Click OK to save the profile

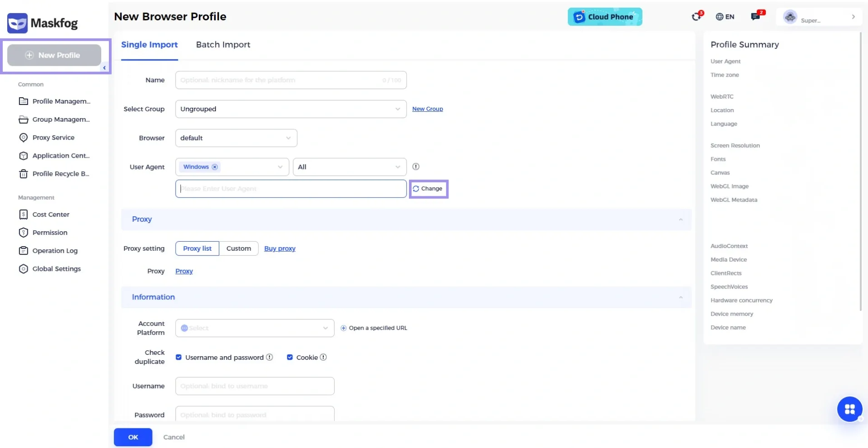(x=133, y=437)
